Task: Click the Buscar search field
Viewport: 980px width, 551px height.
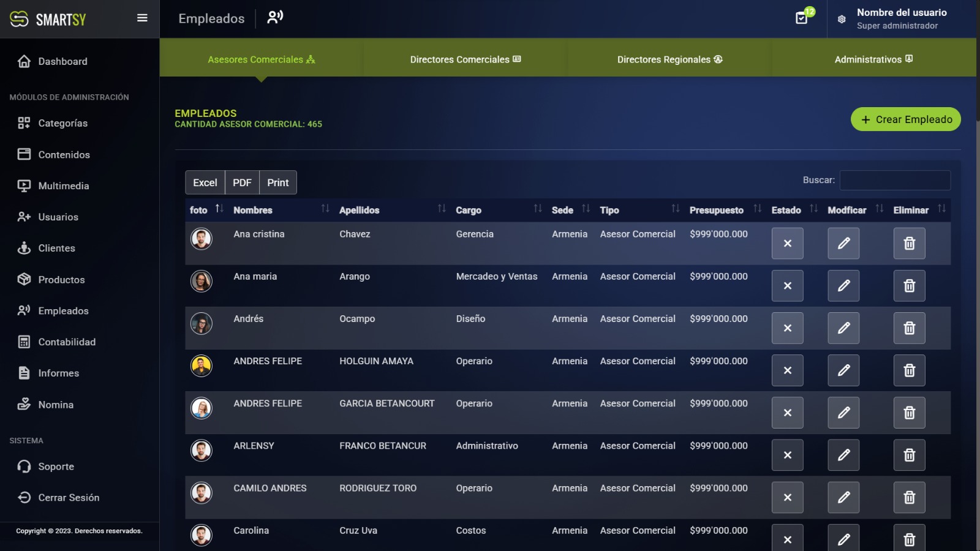Action: [894, 180]
